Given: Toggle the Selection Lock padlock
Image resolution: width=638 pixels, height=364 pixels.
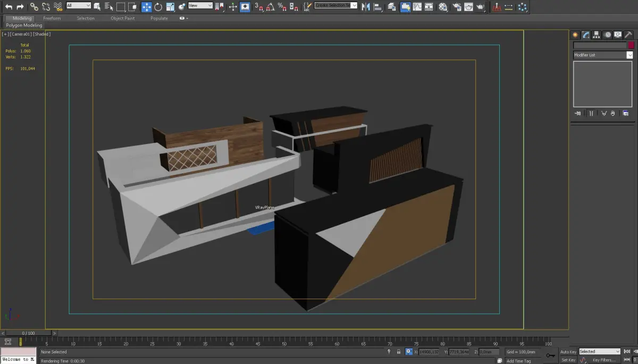Looking at the screenshot, I should 399,352.
